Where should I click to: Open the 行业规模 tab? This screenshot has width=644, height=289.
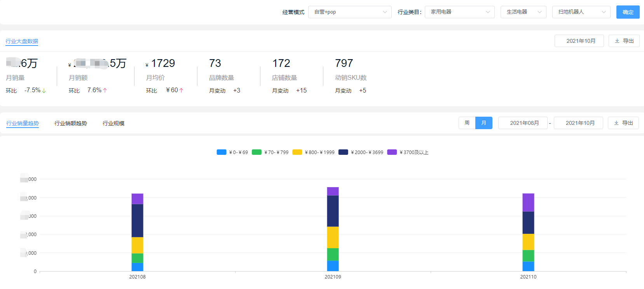click(113, 123)
